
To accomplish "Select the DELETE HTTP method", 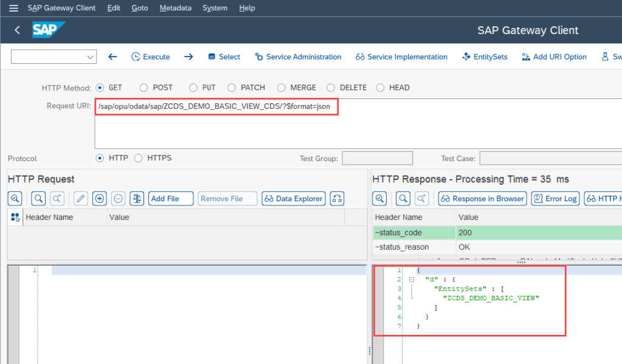I will click(x=331, y=88).
